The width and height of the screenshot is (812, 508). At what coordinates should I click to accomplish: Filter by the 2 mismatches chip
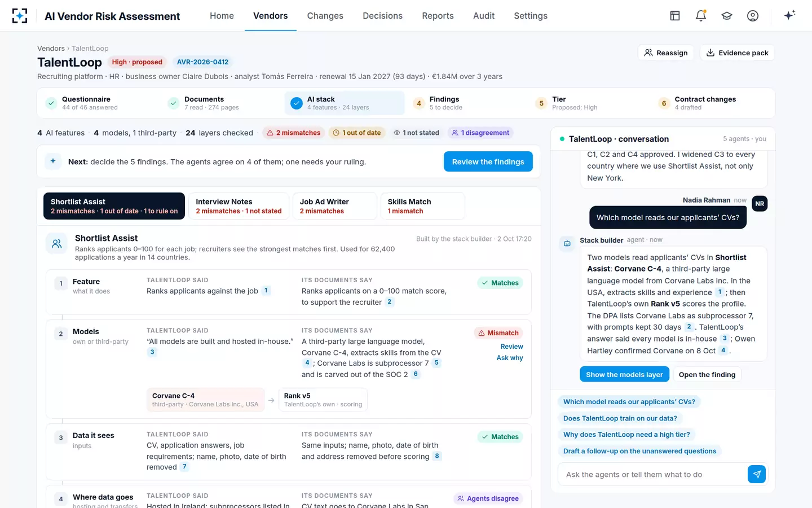pyautogui.click(x=294, y=133)
